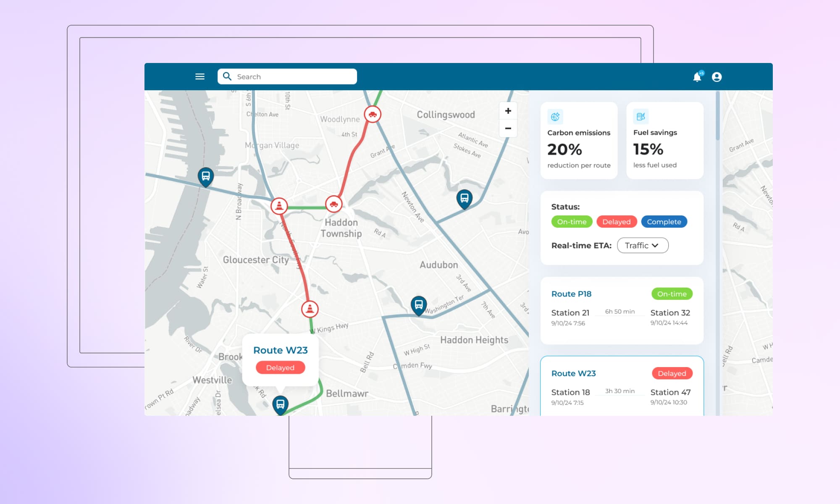Click the bus stop pin near Collingswood
This screenshot has width=840, height=504.
click(464, 198)
